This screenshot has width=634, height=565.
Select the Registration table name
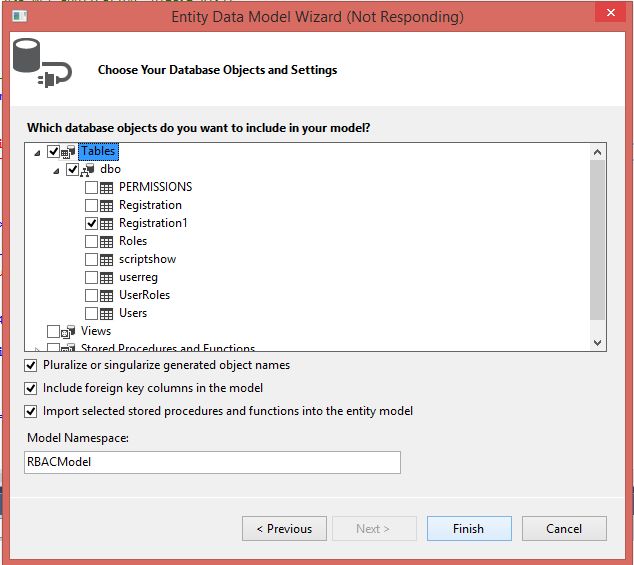coord(150,205)
